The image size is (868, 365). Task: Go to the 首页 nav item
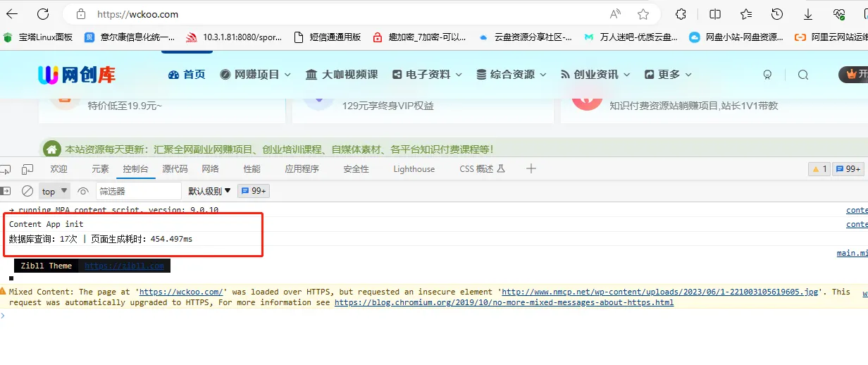pos(187,74)
